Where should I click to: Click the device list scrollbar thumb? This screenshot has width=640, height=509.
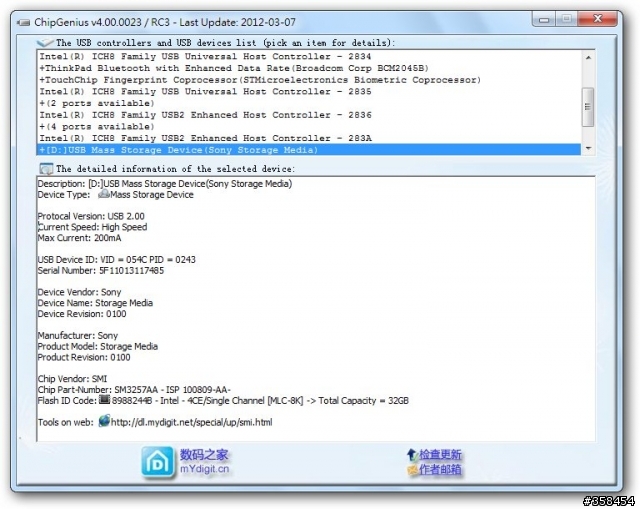coord(588,107)
